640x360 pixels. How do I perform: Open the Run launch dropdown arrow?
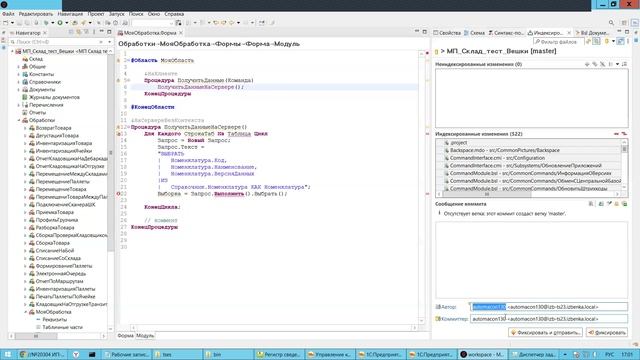point(66,23)
